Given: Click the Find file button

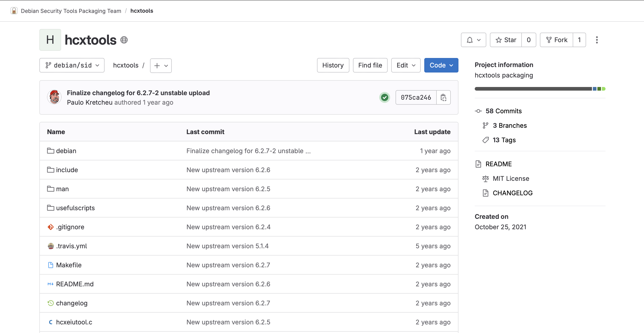Looking at the screenshot, I should (370, 65).
